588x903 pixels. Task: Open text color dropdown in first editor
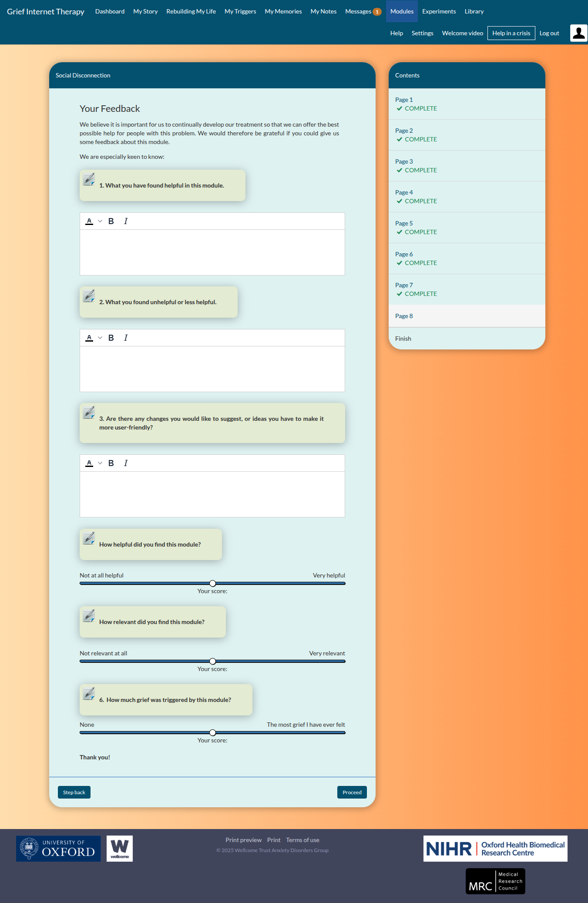(100, 221)
